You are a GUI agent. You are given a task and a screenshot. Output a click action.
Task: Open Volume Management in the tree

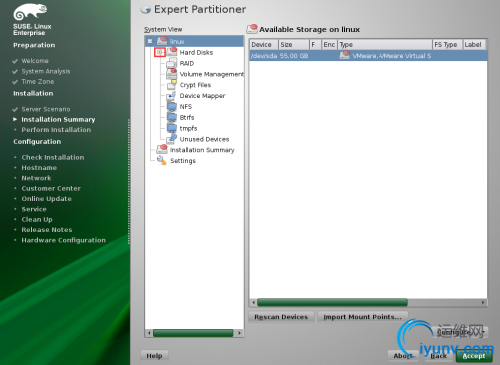(x=212, y=74)
